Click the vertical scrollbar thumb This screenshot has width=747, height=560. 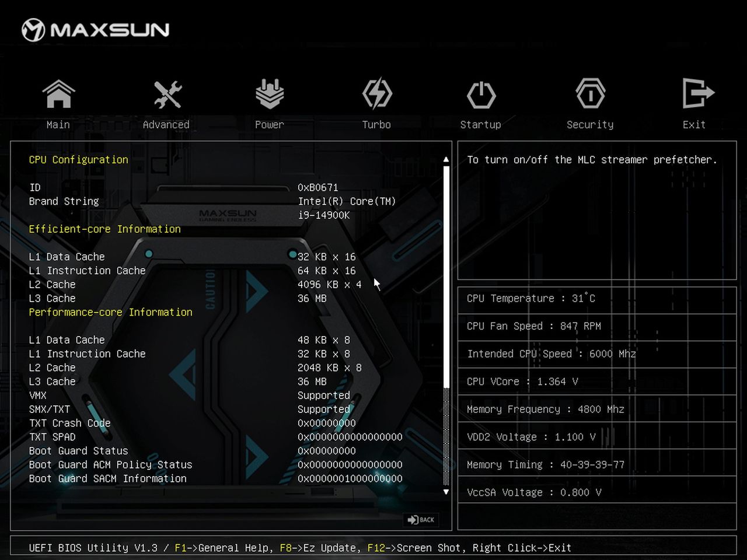(x=446, y=276)
